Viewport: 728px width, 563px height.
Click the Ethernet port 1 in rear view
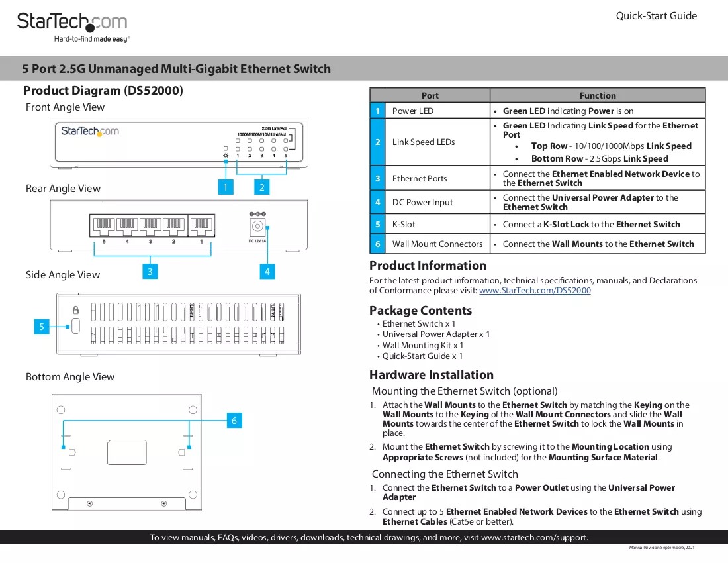point(201,226)
